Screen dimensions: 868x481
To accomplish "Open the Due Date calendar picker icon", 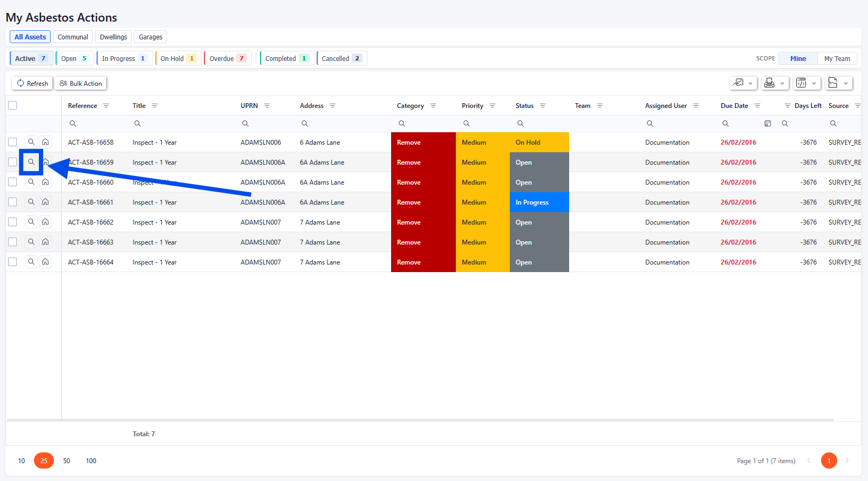I will [x=767, y=124].
